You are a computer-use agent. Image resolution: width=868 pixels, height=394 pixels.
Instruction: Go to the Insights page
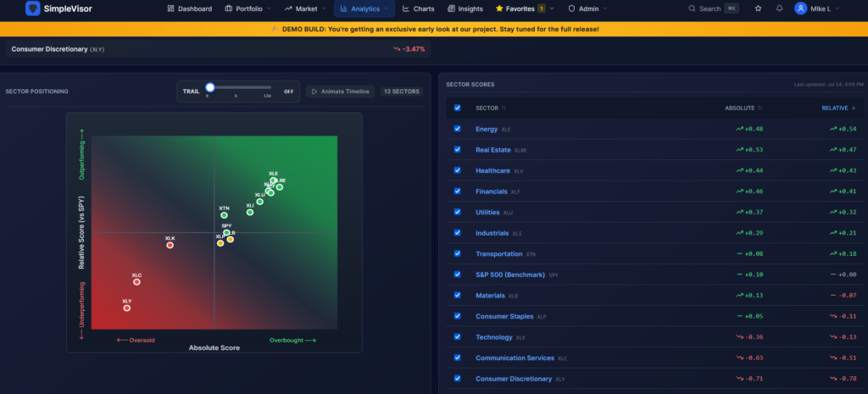click(465, 8)
